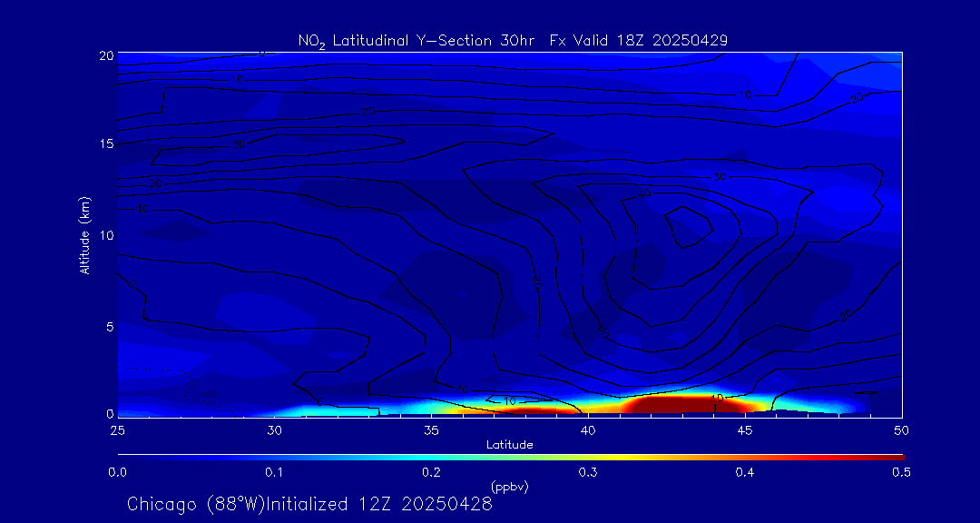980x523 pixels.
Task: Click color scale value 0.2
Action: point(431,473)
